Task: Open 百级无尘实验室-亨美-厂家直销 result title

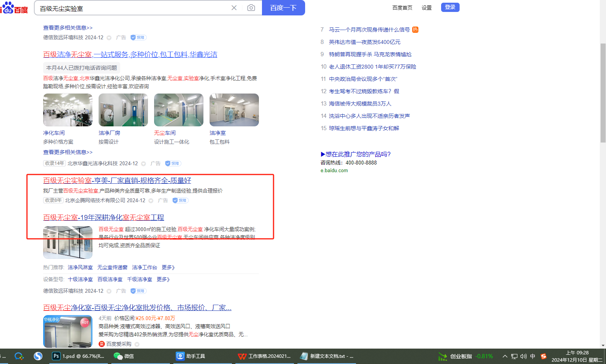Action: click(x=117, y=181)
